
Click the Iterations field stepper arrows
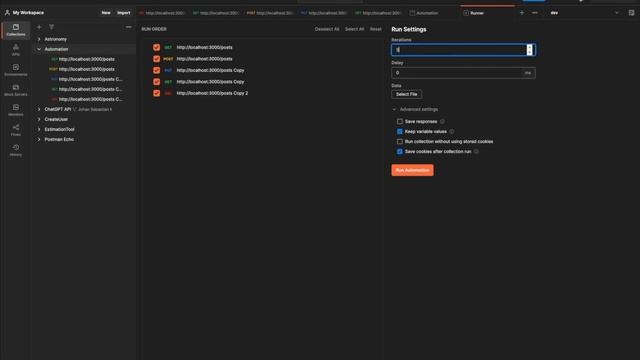click(529, 50)
